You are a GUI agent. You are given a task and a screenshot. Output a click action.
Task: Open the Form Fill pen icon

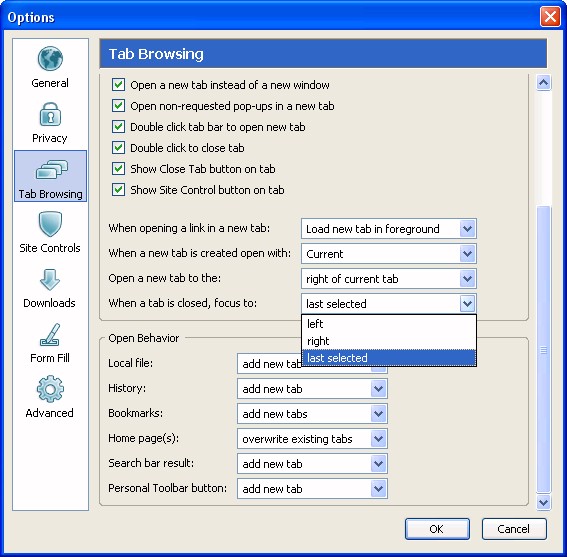coord(50,335)
